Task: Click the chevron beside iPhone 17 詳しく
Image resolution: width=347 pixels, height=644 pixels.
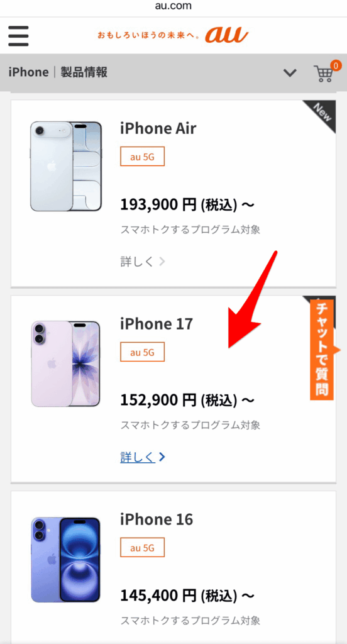Action: coord(162,457)
